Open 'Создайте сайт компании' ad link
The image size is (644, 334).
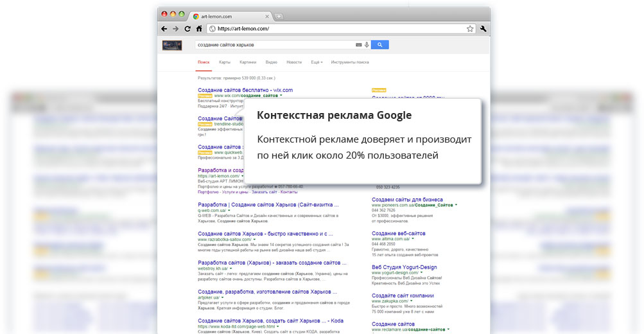(403, 295)
